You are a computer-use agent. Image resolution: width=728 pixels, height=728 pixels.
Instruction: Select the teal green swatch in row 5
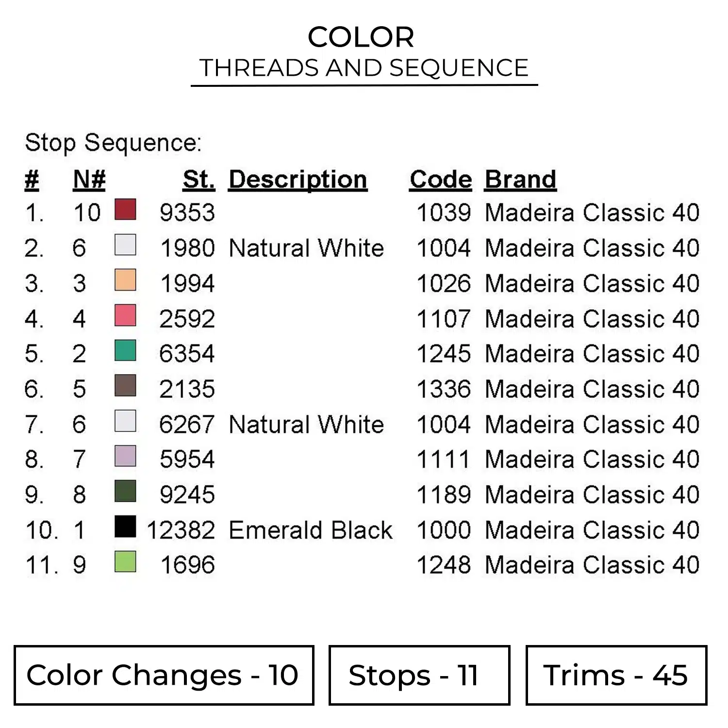click(125, 351)
